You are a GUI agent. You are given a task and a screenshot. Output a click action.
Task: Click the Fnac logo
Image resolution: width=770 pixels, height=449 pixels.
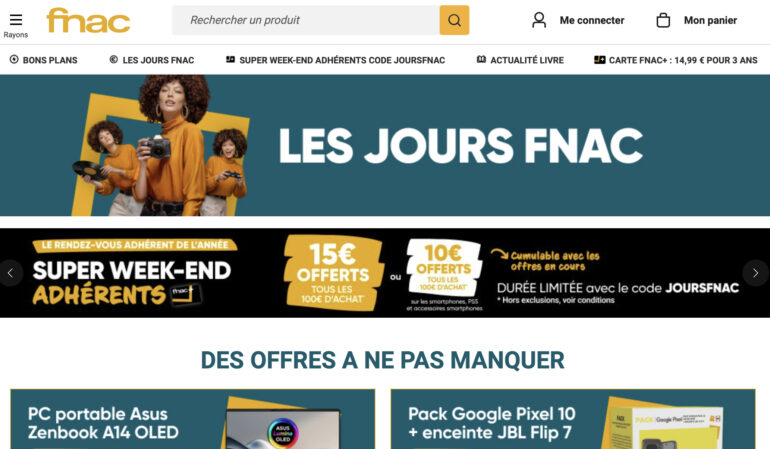pyautogui.click(x=88, y=20)
